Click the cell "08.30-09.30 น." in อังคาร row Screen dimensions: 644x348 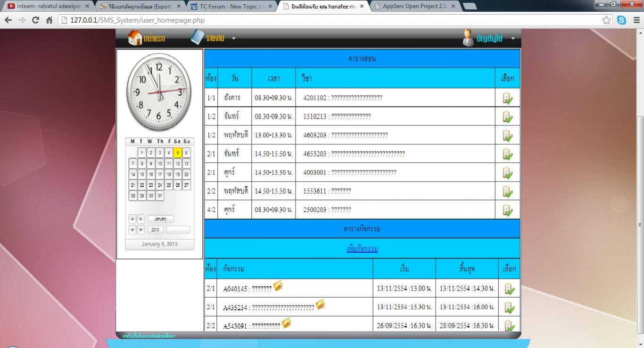click(273, 98)
